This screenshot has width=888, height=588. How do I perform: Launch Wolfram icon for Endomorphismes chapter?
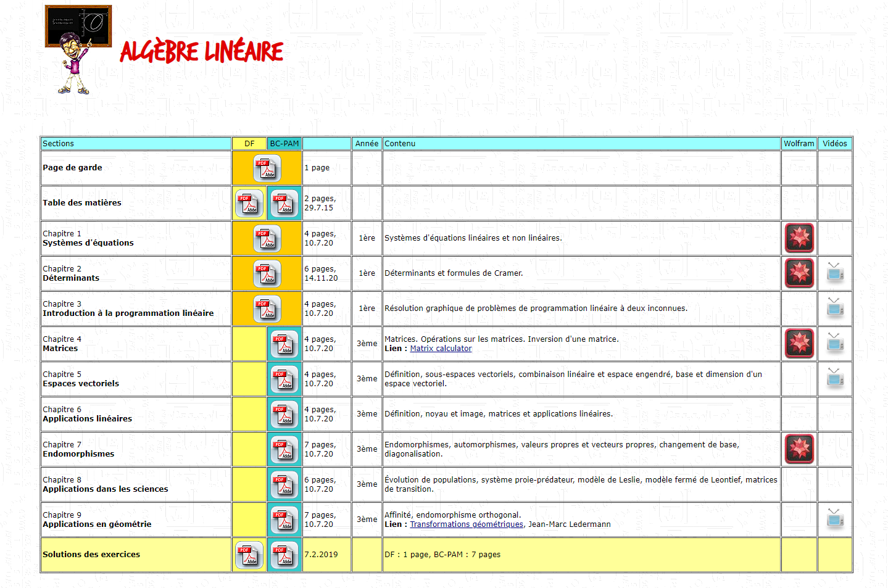click(x=799, y=449)
